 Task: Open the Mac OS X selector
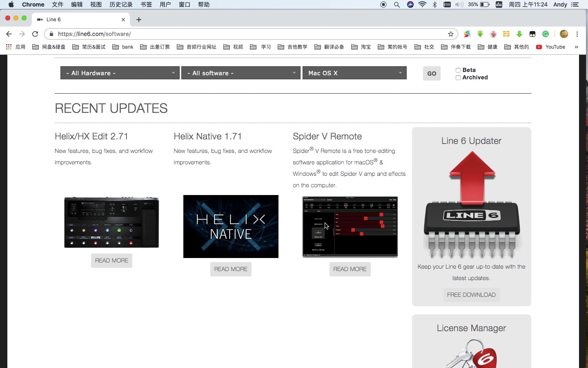coord(354,73)
